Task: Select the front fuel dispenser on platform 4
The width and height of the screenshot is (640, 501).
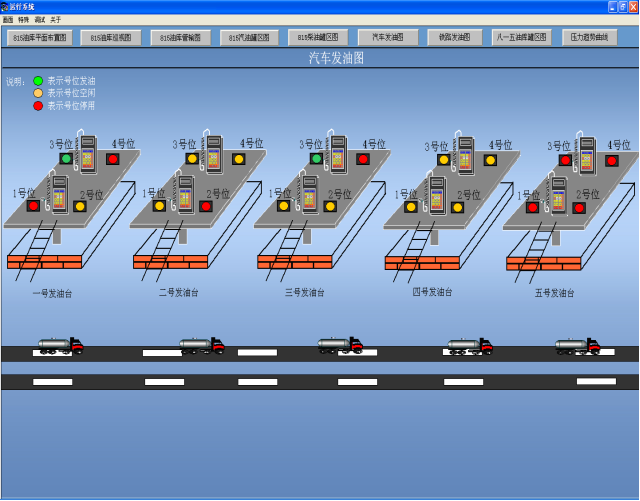Action: [x=437, y=194]
